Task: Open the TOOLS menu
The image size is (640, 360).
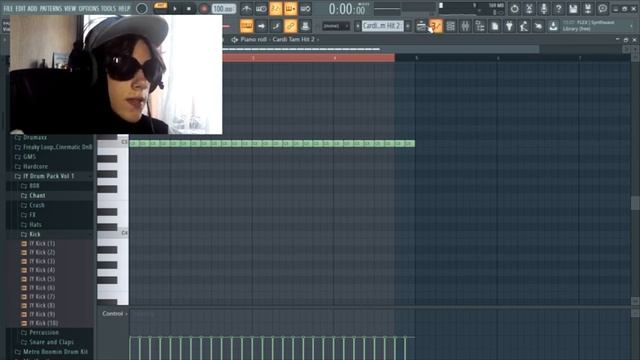Action: point(109,9)
